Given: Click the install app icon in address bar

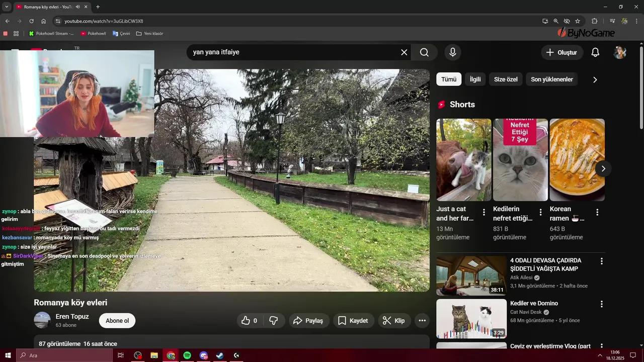Looking at the screenshot, I should click(x=545, y=21).
